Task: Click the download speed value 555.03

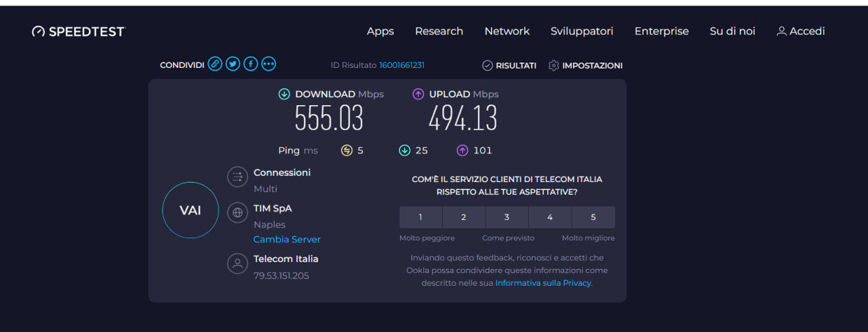Action: click(x=329, y=118)
